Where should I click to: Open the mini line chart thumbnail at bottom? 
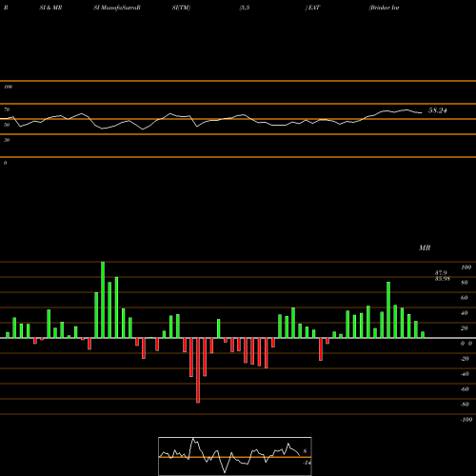[x=235, y=456]
